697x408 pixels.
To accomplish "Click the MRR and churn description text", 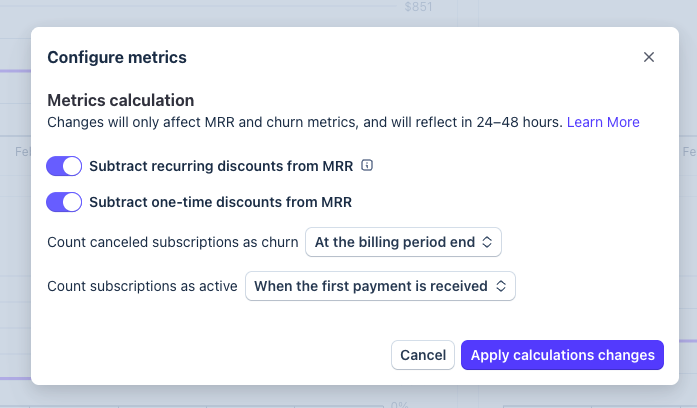I will (x=305, y=122).
